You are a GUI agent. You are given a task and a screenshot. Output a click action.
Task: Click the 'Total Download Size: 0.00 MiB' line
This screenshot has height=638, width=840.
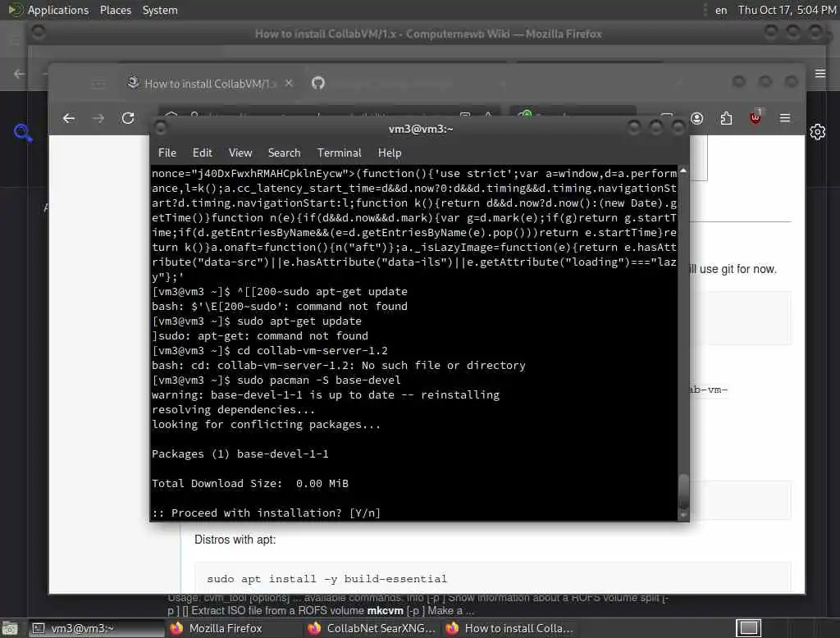[250, 484]
